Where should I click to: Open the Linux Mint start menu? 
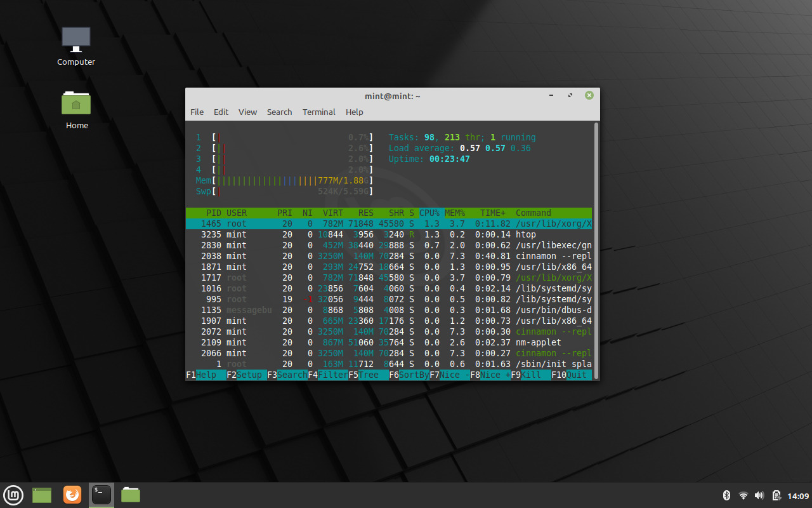[13, 495]
